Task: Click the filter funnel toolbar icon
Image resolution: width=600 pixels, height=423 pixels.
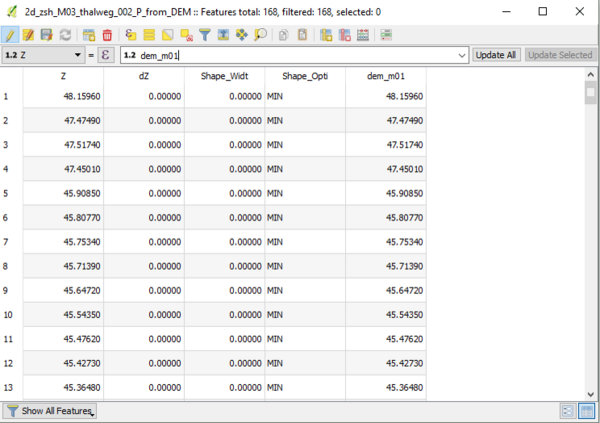Action: [x=204, y=35]
